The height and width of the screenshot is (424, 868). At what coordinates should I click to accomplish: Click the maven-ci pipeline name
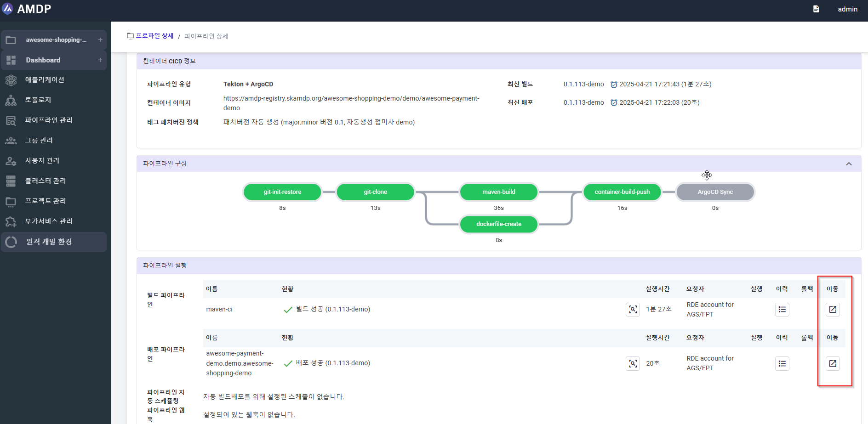[x=219, y=310]
